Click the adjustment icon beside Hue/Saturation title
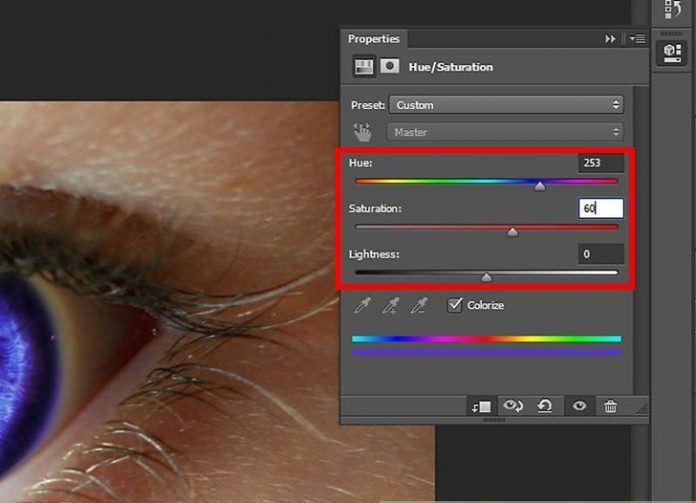696x503 pixels. 364,67
